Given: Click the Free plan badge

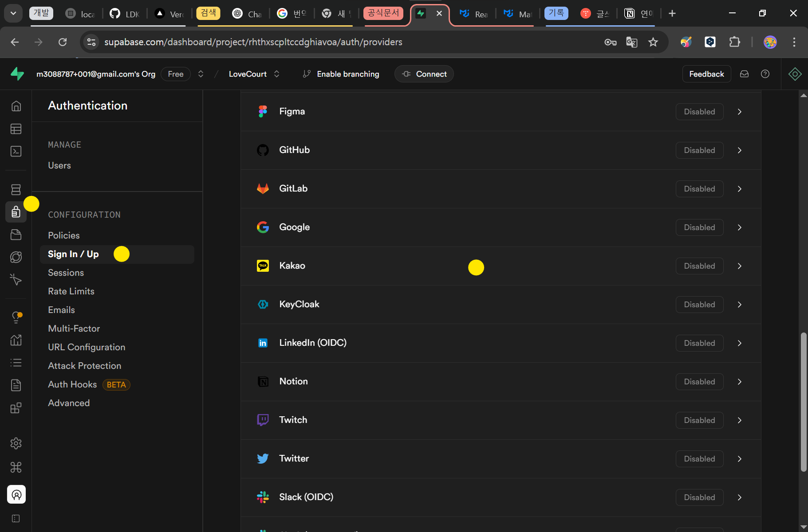Looking at the screenshot, I should pyautogui.click(x=176, y=74).
